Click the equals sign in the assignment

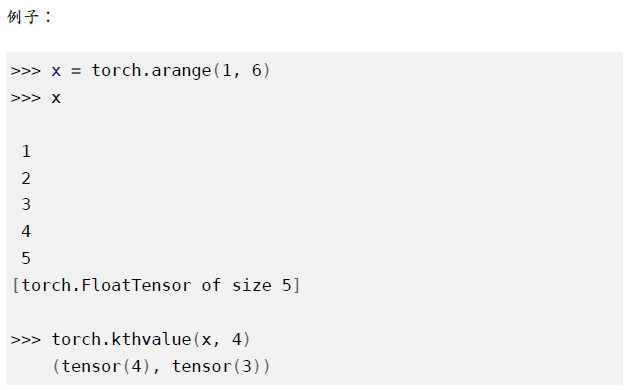click(x=76, y=71)
